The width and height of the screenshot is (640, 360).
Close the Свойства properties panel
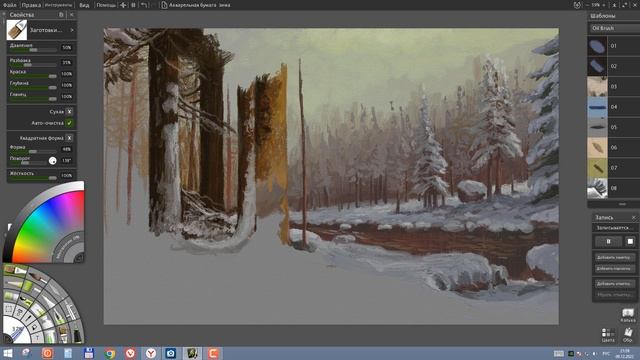pyautogui.click(x=71, y=15)
